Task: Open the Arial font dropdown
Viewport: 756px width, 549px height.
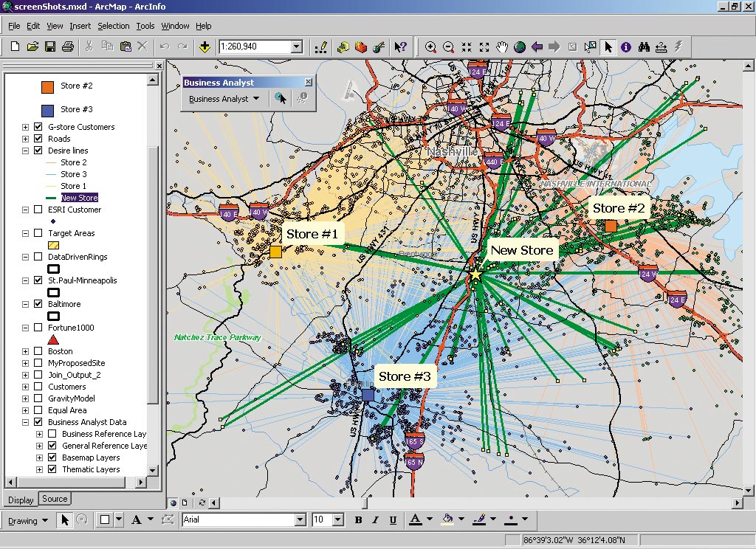Action: click(x=300, y=519)
